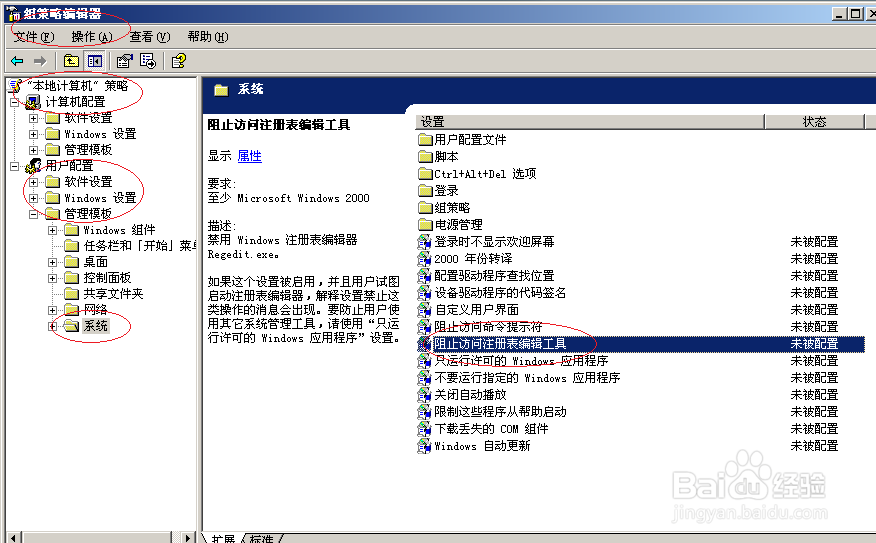Expand the 控制面板 tree node

(x=53, y=278)
